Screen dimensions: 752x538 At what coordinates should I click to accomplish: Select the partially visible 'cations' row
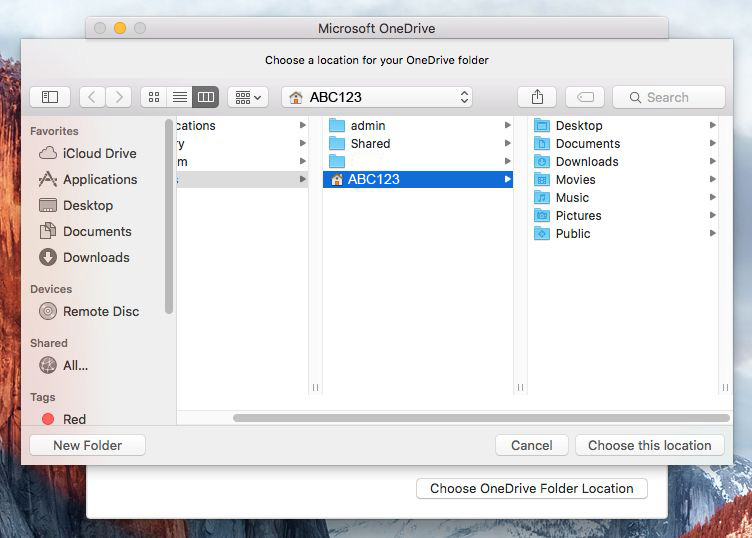tap(242, 126)
